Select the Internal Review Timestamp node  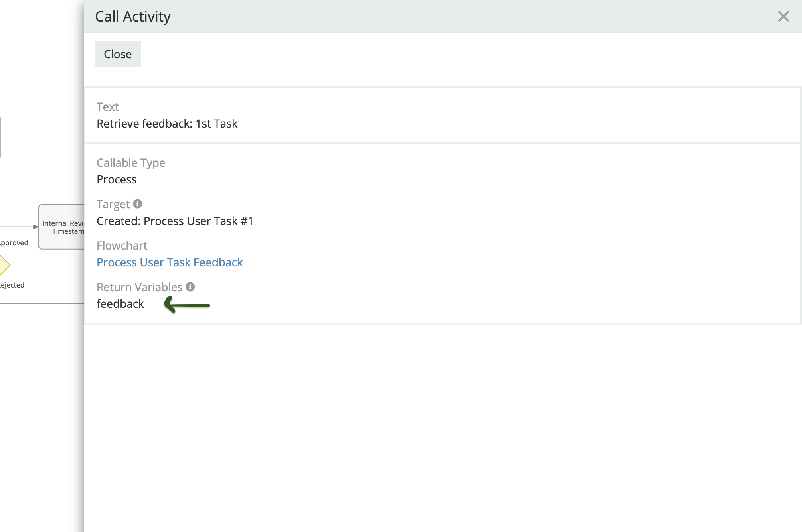pyautogui.click(x=62, y=227)
